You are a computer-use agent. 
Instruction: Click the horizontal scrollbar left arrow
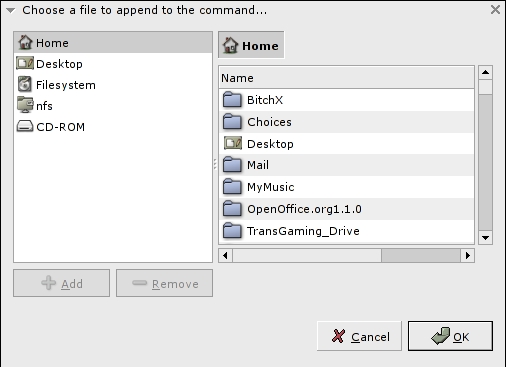226,256
